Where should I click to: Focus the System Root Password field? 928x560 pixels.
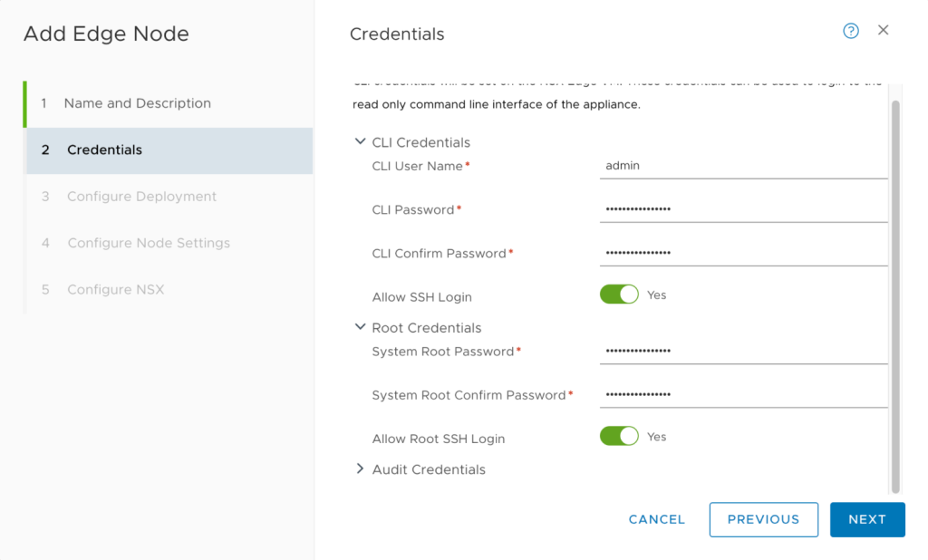[x=743, y=351]
